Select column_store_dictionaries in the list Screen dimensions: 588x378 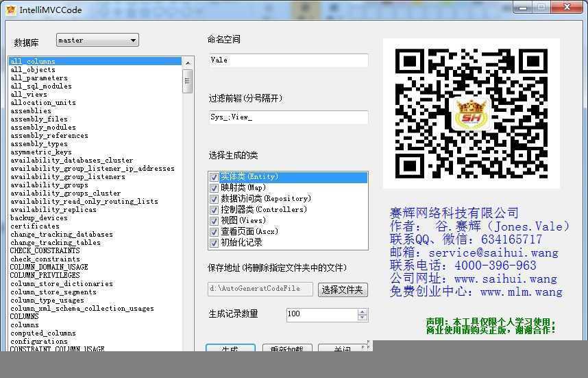95,284
